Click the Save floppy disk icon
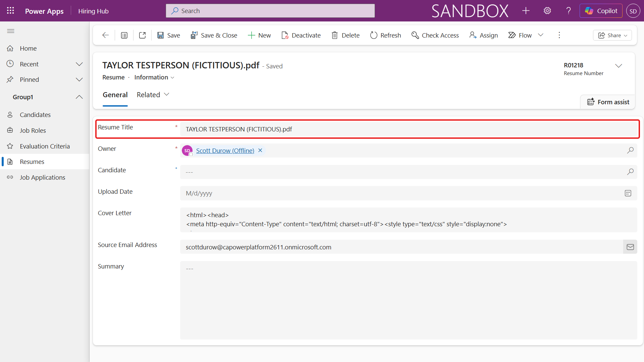Viewport: 644px width, 362px height. pyautogui.click(x=161, y=35)
